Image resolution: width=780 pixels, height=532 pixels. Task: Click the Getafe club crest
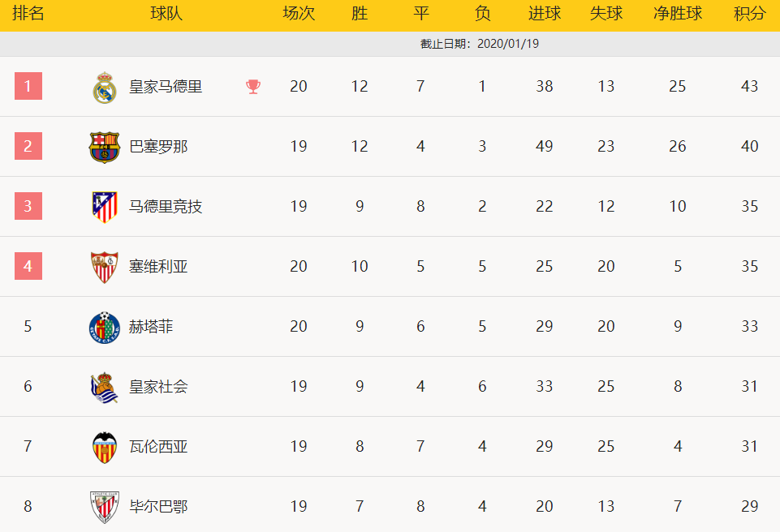(x=105, y=328)
